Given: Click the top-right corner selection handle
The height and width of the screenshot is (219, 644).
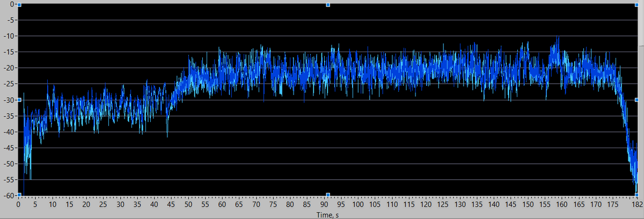Looking at the screenshot, I should 636,4.
